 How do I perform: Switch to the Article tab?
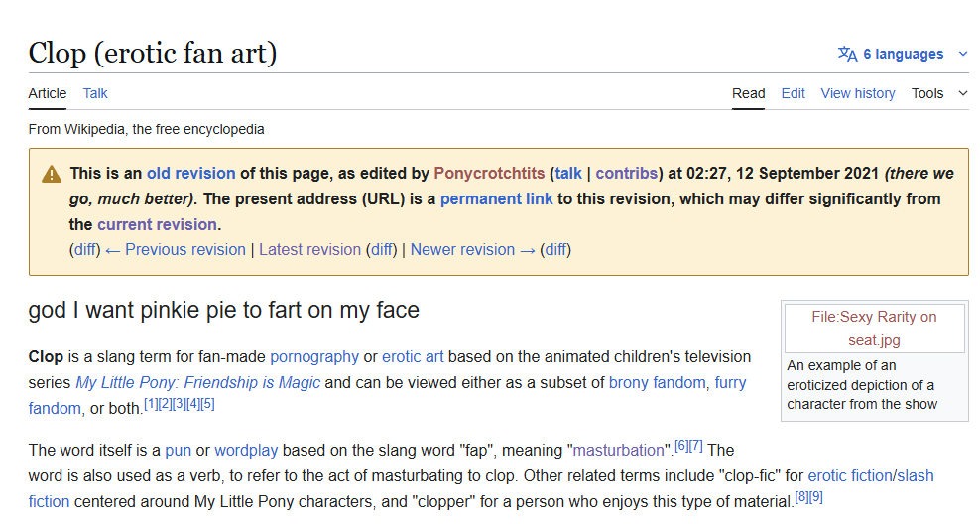pos(48,93)
